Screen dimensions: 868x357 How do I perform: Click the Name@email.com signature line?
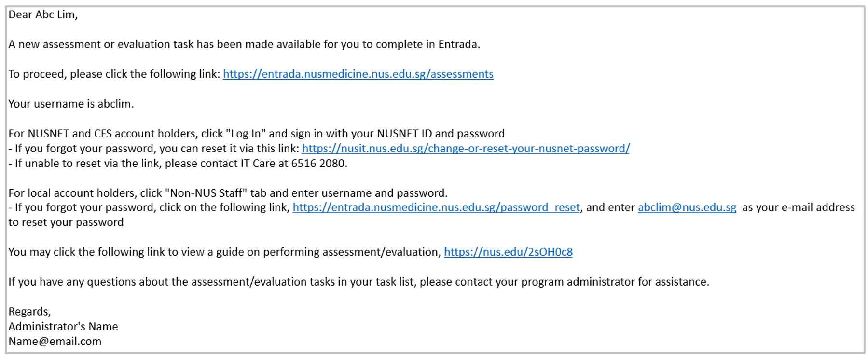(55, 341)
